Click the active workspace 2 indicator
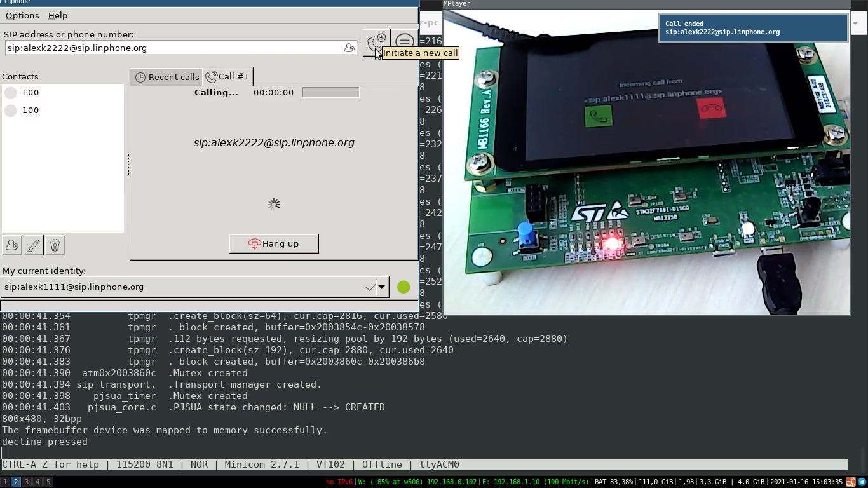The width and height of the screenshot is (868, 488). pos(16,482)
